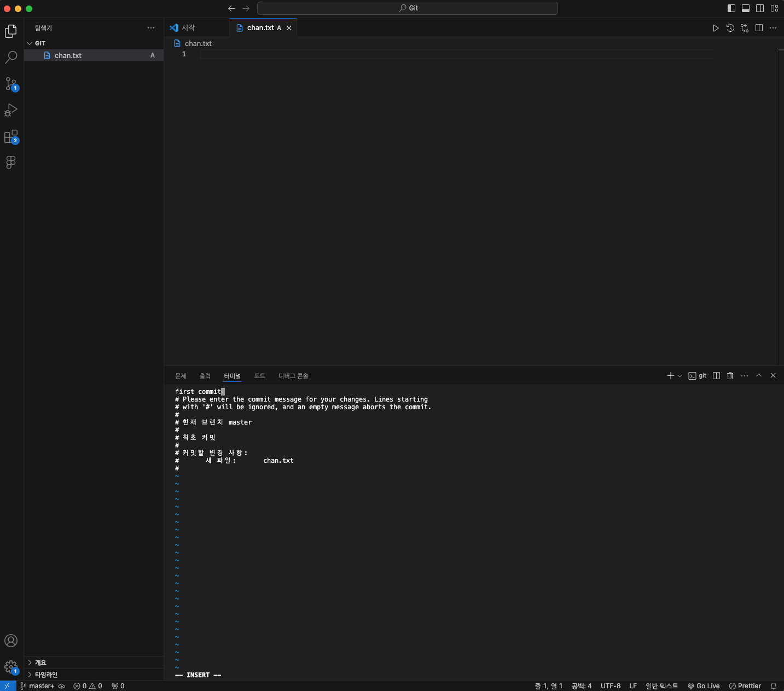The width and height of the screenshot is (784, 691).
Task: Click the master+ branch indicator
Action: click(39, 686)
